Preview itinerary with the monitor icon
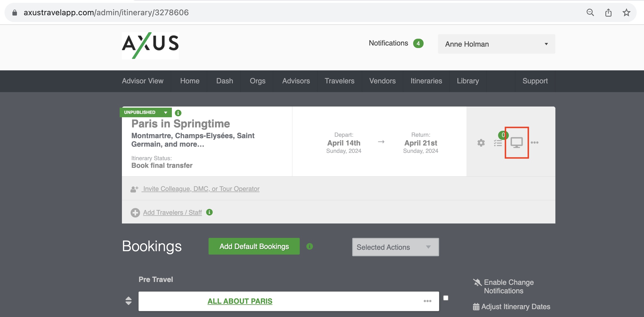The height and width of the screenshot is (317, 644). [x=516, y=143]
